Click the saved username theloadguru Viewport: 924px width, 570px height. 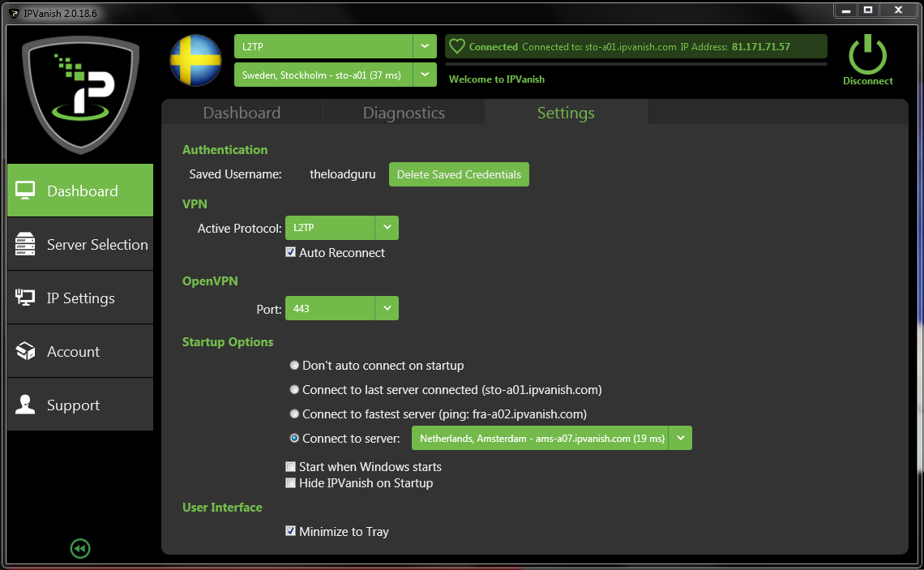coord(342,174)
